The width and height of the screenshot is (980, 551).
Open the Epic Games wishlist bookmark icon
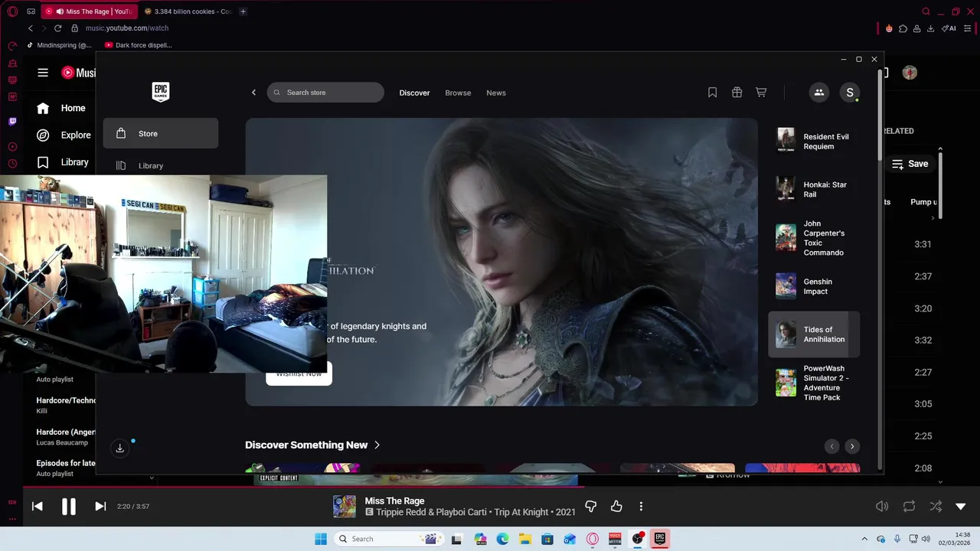[712, 93]
